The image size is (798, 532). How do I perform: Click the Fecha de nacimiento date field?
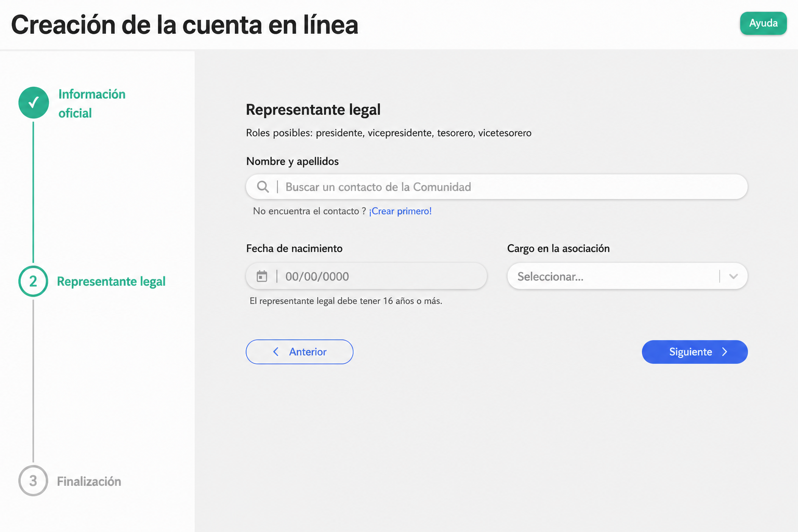366,276
